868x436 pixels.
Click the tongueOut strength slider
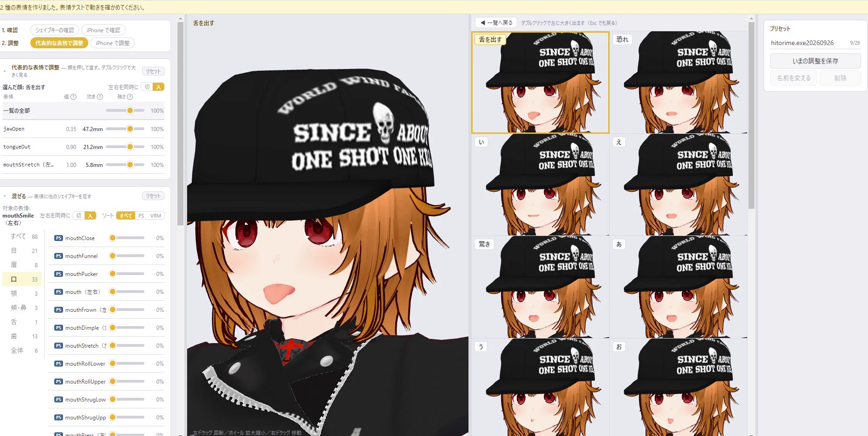(125, 147)
